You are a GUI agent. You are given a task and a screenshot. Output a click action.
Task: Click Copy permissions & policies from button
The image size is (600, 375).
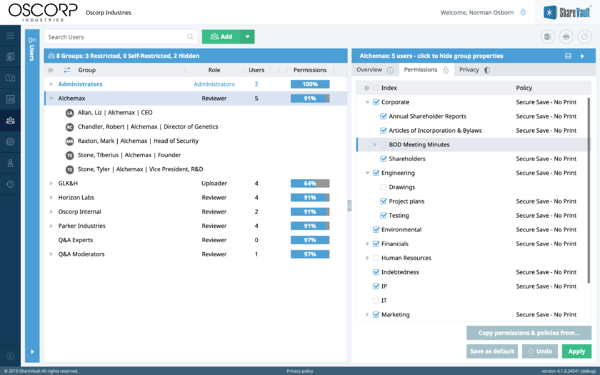coord(529,333)
